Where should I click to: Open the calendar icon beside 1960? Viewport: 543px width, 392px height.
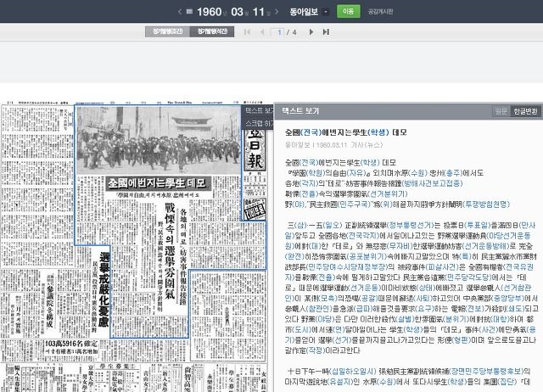coord(189,11)
